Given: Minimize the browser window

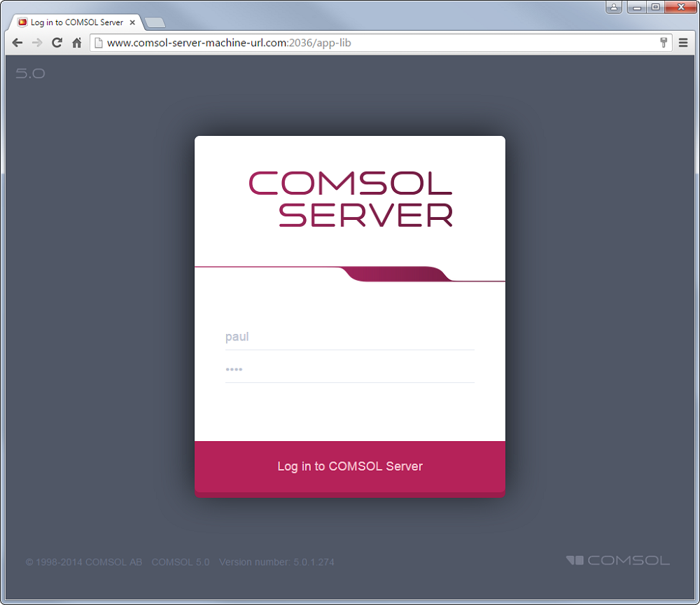Looking at the screenshot, I should coord(636,7).
